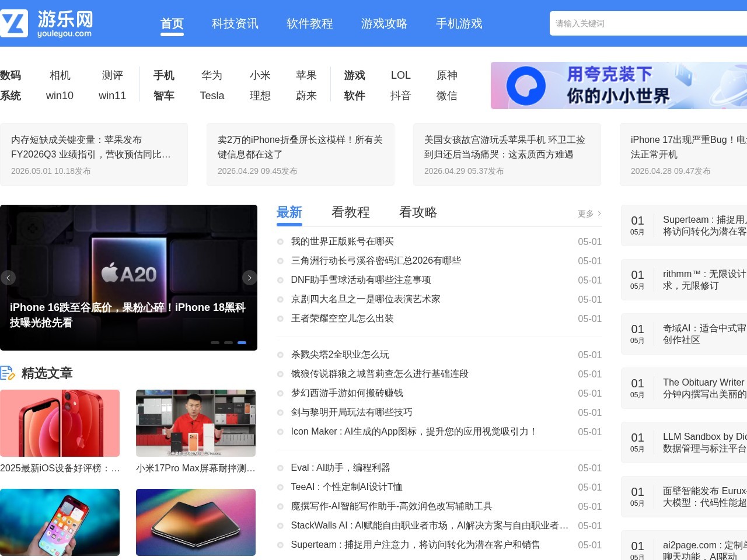This screenshot has width=747, height=560.
Task: Open 饿狼传说群狼之城 article
Action: (380, 374)
